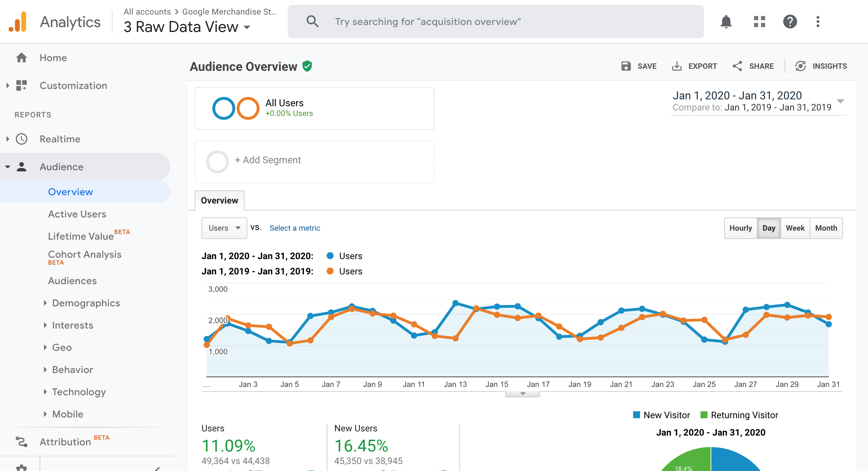Click the Realtime clock icon

[22, 139]
